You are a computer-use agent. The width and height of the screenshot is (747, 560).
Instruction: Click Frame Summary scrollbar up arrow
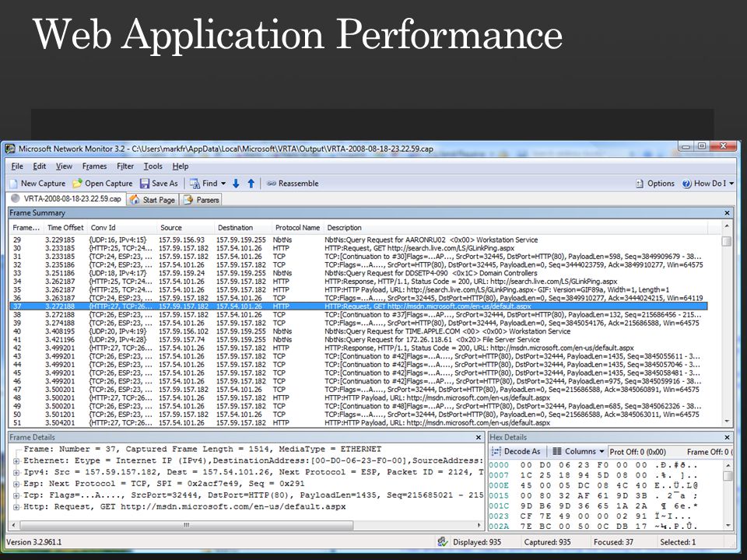tap(727, 226)
